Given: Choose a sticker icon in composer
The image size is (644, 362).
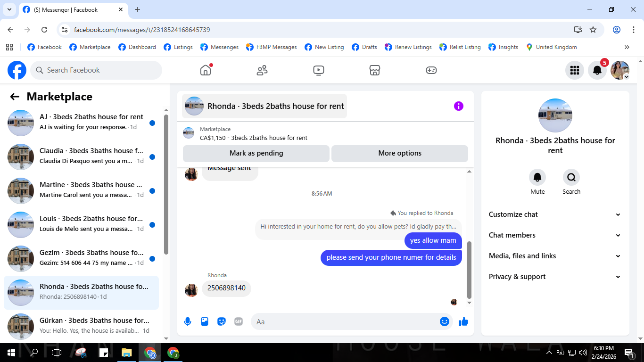Looking at the screenshot, I should tap(222, 321).
